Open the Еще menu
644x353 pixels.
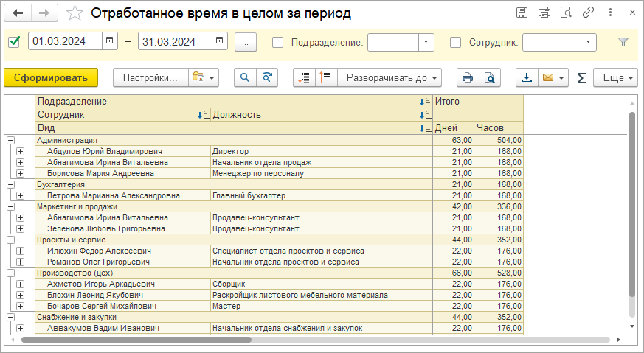coord(617,77)
